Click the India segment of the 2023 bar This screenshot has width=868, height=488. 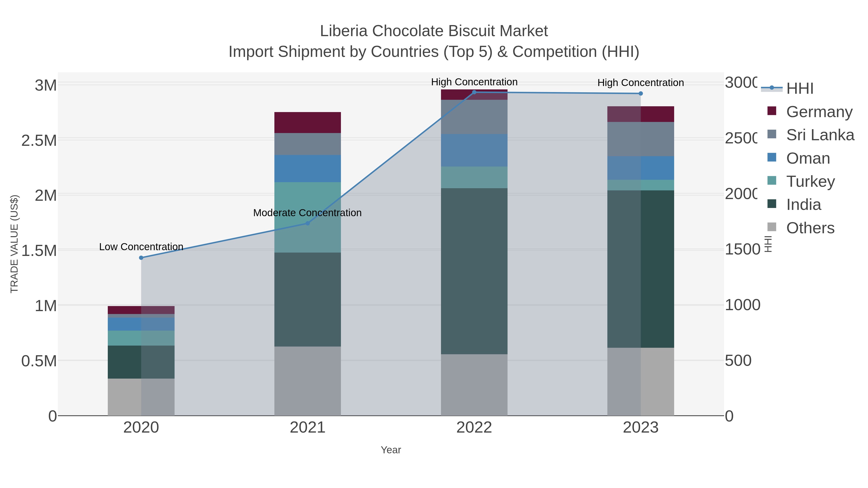tap(641, 269)
